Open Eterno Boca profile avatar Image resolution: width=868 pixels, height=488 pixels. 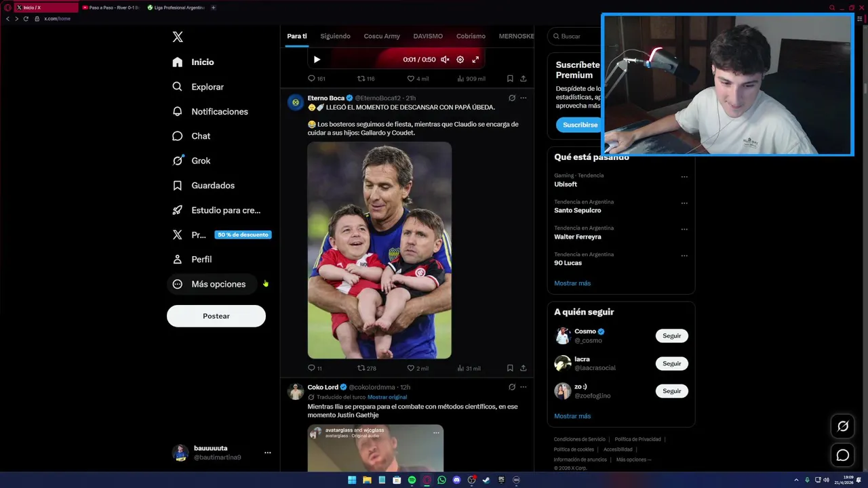(x=295, y=102)
